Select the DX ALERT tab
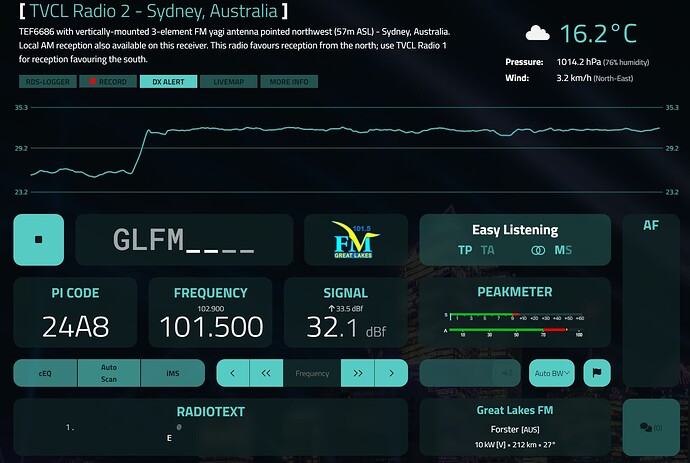The width and height of the screenshot is (690, 463). pos(168,81)
